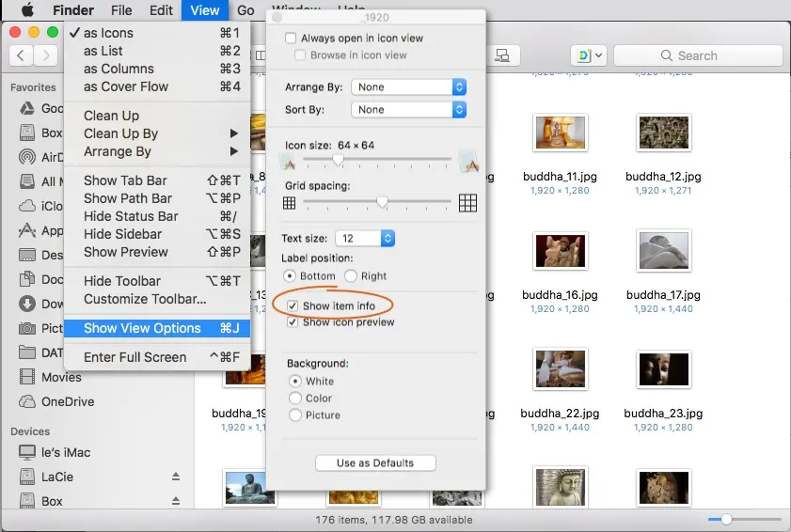
Task: Click the small grid spacing icon
Action: click(290, 202)
